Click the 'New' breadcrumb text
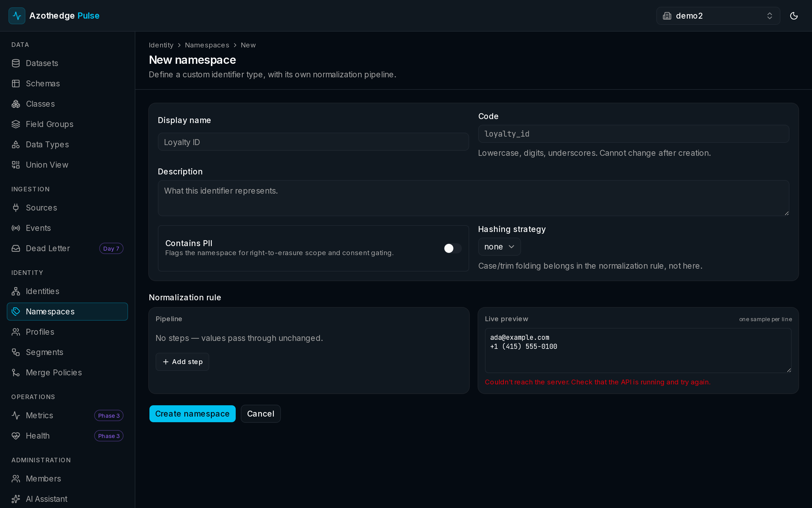The image size is (812, 508). (248, 45)
